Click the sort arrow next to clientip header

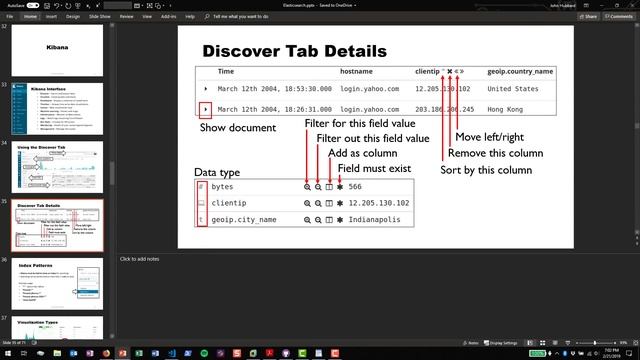(443, 70)
